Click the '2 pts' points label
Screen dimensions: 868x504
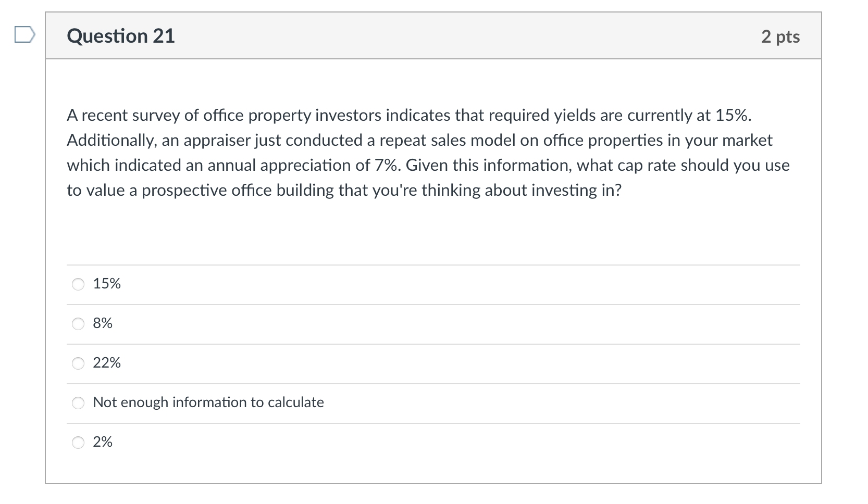(x=780, y=36)
